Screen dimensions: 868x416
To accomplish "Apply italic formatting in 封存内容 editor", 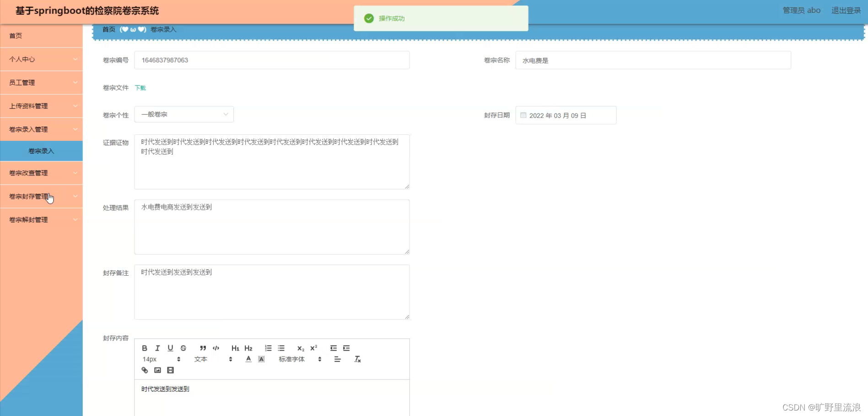I will (x=157, y=348).
